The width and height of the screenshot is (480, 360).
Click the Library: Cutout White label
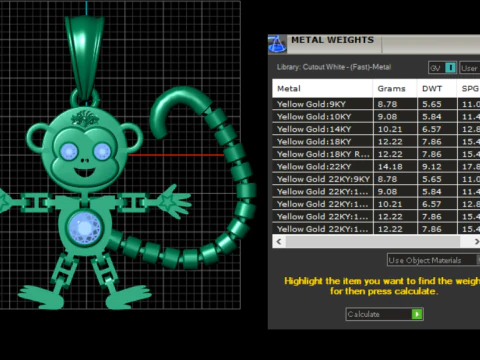coord(334,67)
